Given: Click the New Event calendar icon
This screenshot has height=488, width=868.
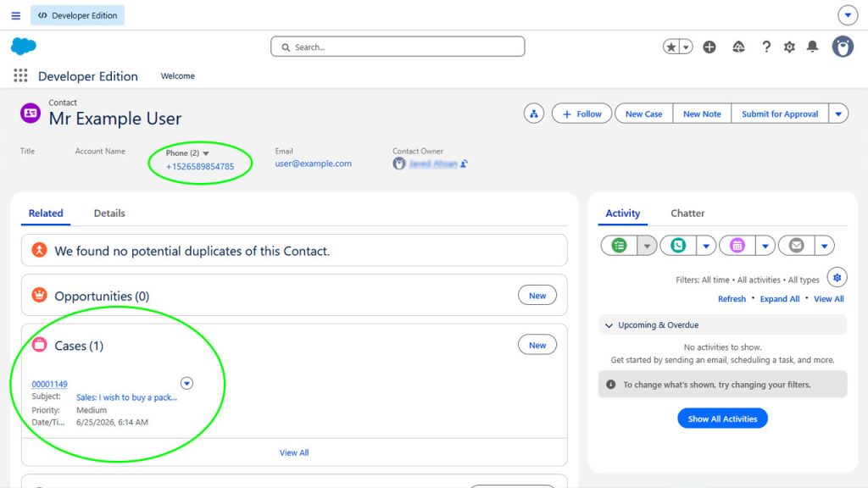Looking at the screenshot, I should (737, 245).
